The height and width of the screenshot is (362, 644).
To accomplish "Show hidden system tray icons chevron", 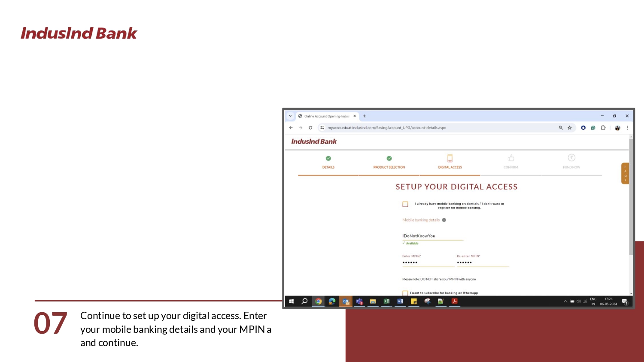I will coord(565,302).
